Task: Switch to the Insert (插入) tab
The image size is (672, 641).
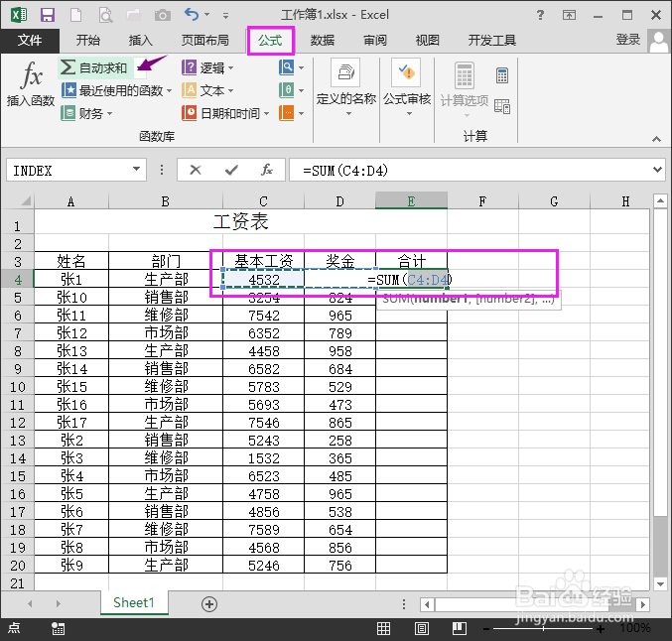Action: click(141, 41)
